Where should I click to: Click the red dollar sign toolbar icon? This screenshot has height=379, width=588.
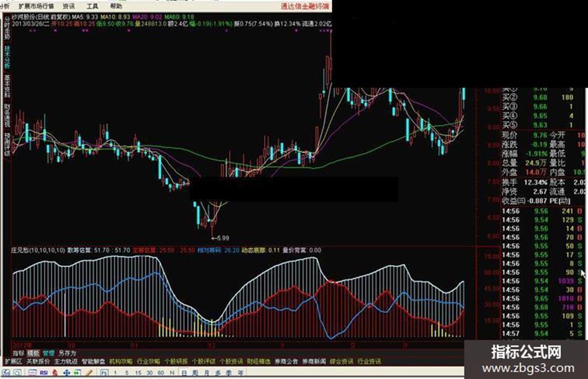[x=55, y=373]
